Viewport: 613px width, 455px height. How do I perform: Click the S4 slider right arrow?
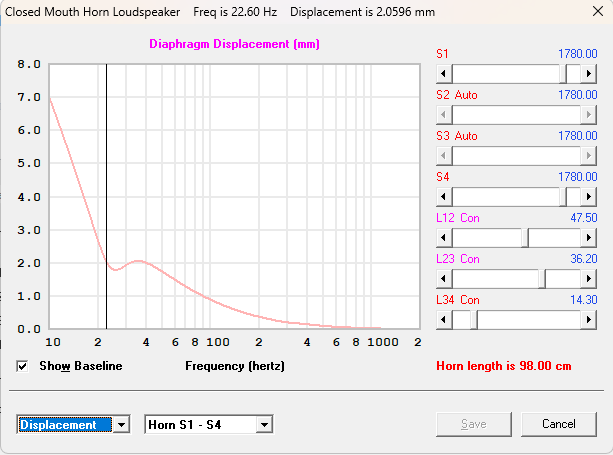[588, 196]
